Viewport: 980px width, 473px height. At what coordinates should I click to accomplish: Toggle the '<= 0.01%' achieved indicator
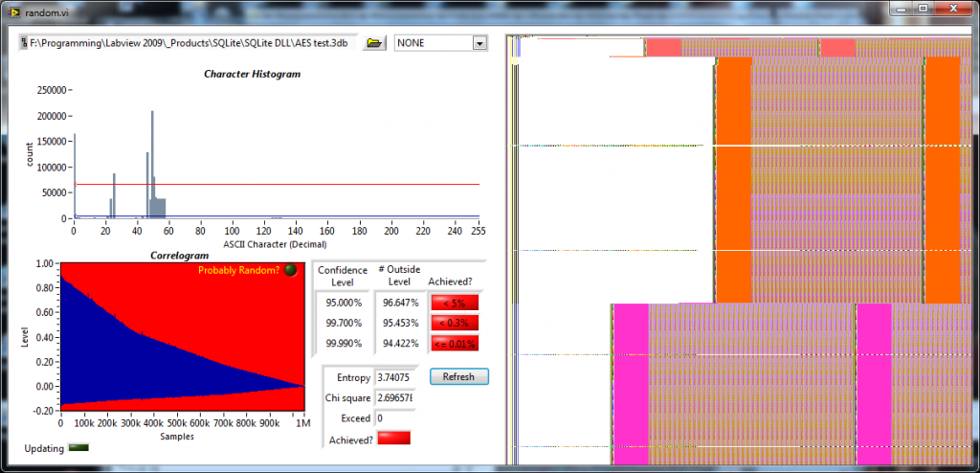455,343
